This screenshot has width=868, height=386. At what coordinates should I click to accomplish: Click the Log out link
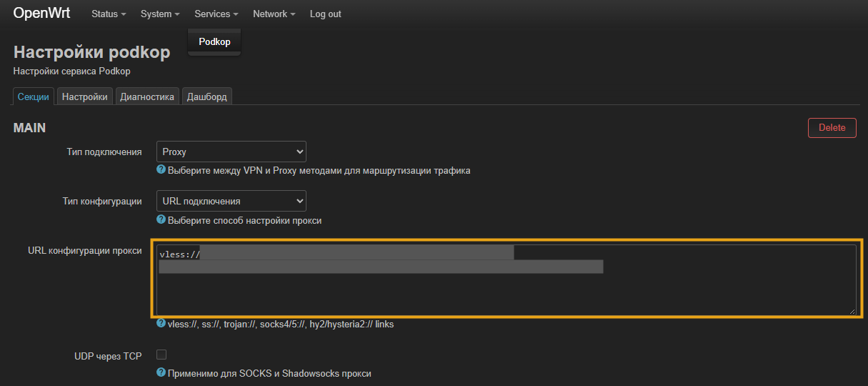tap(326, 14)
